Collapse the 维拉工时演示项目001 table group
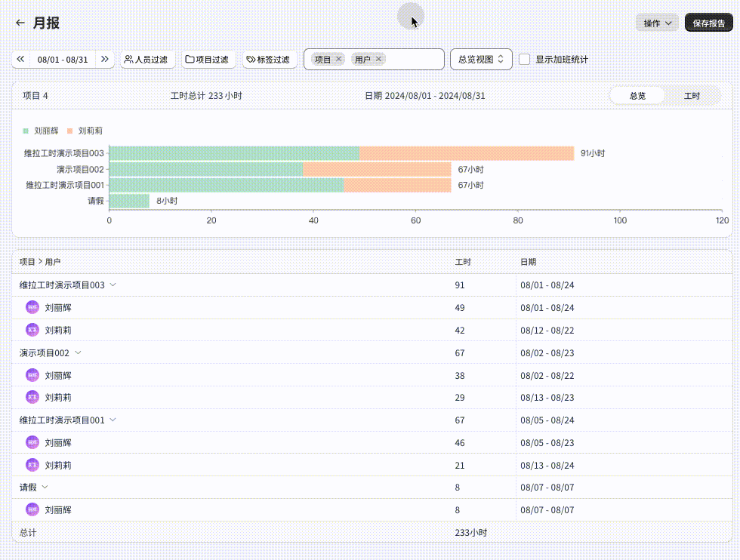740x560 pixels. click(113, 420)
